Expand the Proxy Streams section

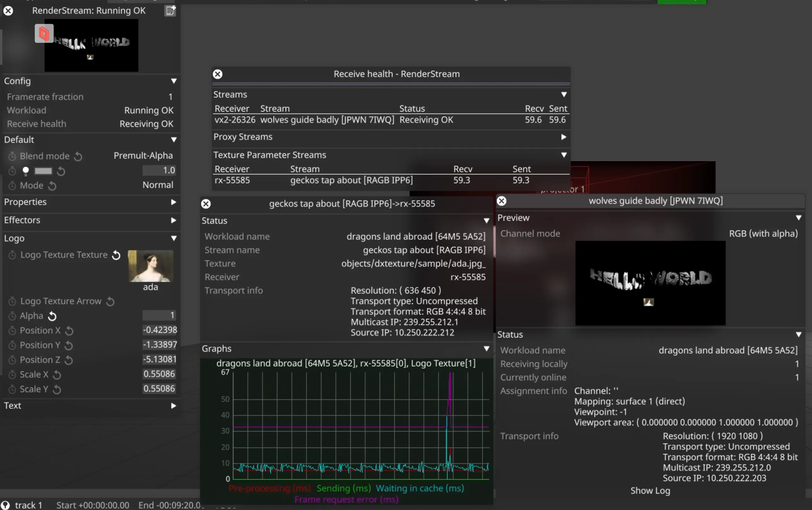[x=563, y=137]
